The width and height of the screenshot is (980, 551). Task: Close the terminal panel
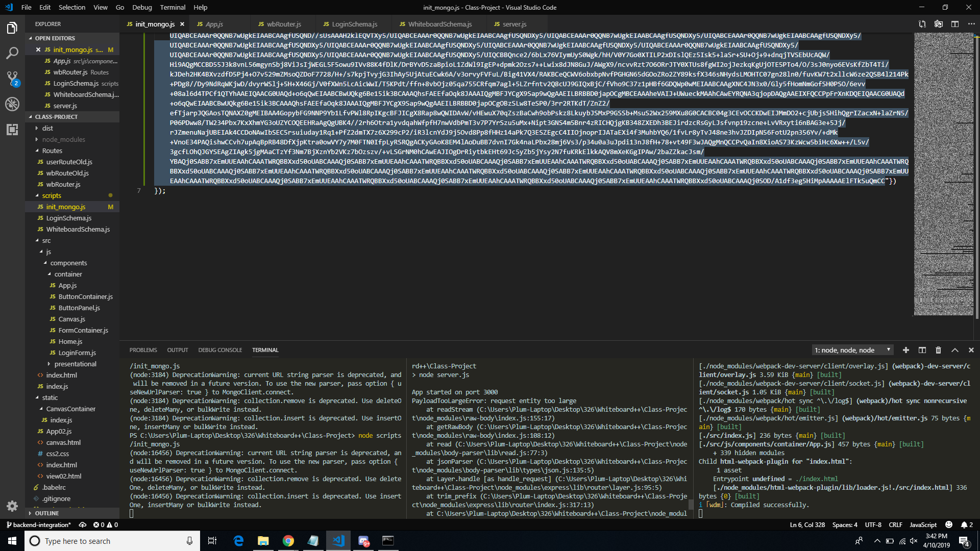pyautogui.click(x=971, y=350)
